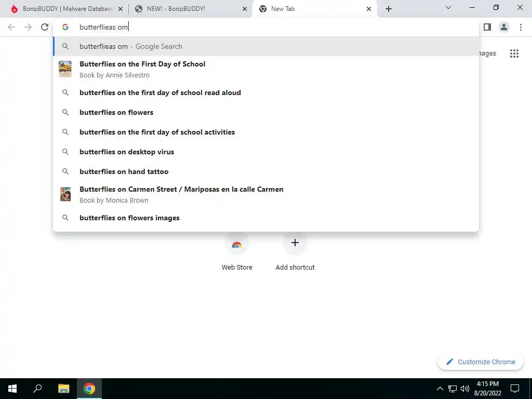Screen dimensions: 532x399
Task: Click the Add shortcut plus button
Action: pyautogui.click(x=295, y=243)
